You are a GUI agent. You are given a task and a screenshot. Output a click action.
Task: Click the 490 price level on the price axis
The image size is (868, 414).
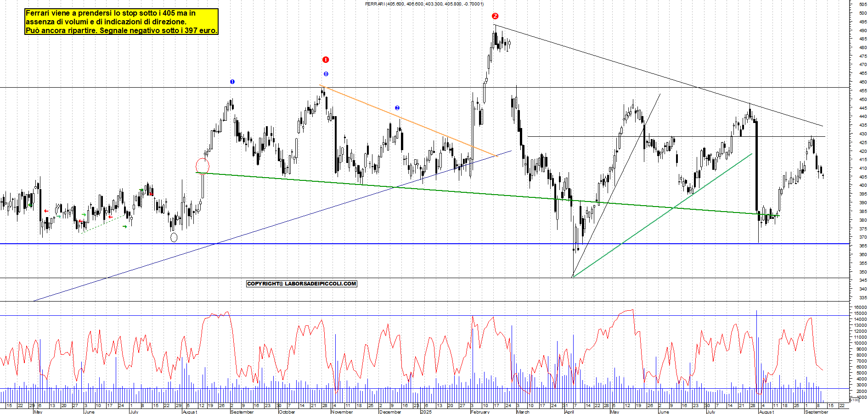click(862, 30)
